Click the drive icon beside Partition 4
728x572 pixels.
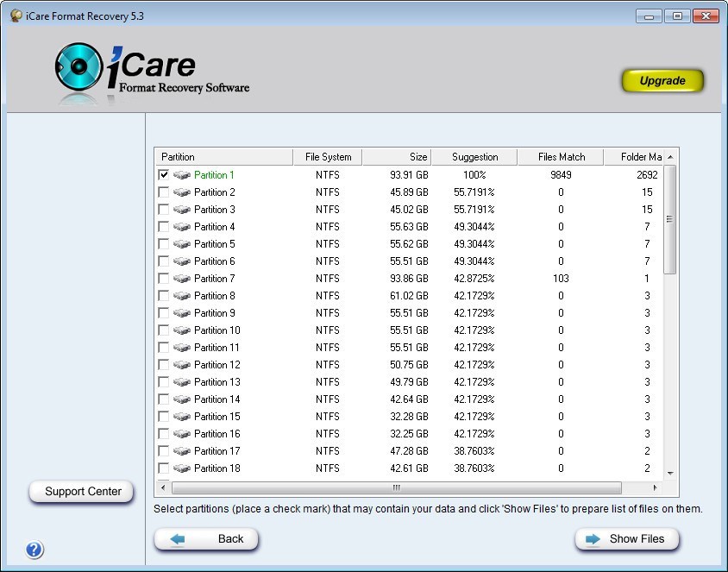[x=182, y=227]
